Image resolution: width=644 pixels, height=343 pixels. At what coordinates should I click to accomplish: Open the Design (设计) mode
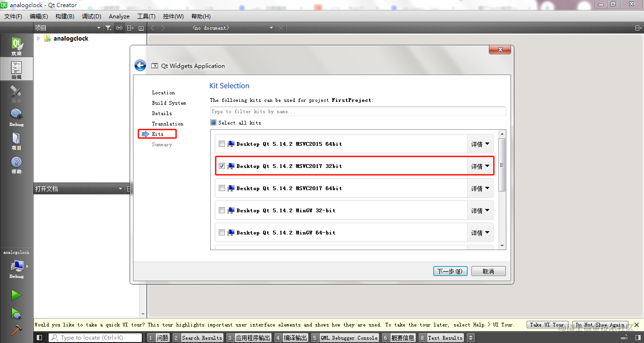pyautogui.click(x=17, y=93)
